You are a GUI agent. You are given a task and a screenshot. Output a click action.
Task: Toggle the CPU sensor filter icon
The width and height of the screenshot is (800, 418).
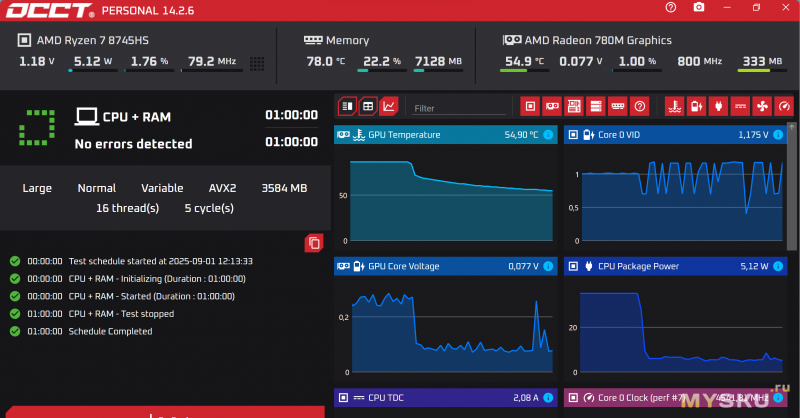530,106
